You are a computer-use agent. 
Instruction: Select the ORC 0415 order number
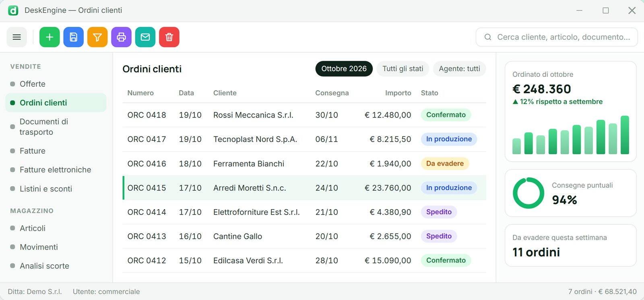[x=147, y=188]
